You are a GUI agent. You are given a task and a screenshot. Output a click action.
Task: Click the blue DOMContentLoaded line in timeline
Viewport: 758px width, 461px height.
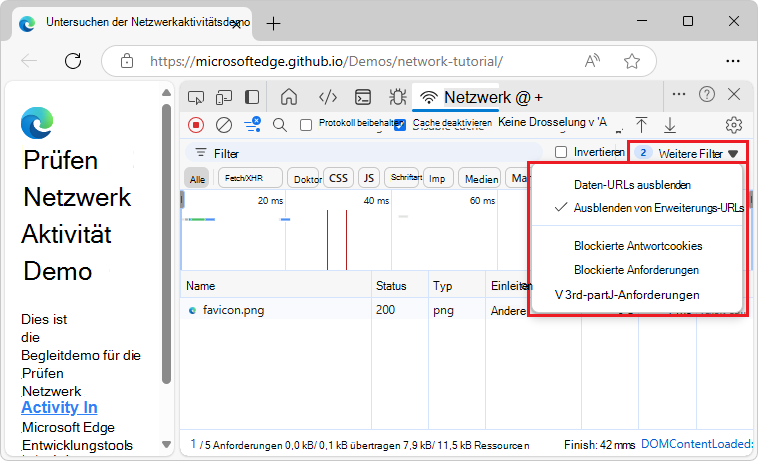327,240
